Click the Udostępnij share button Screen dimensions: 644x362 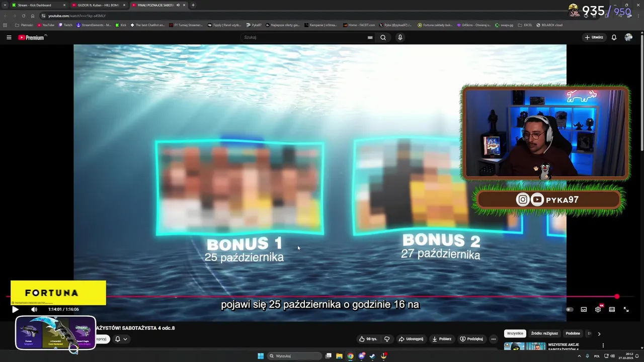click(x=411, y=339)
